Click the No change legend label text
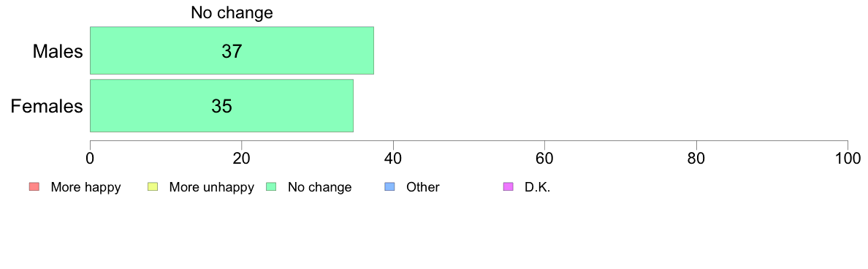Screen dimensions: 868x269 [x=319, y=187]
